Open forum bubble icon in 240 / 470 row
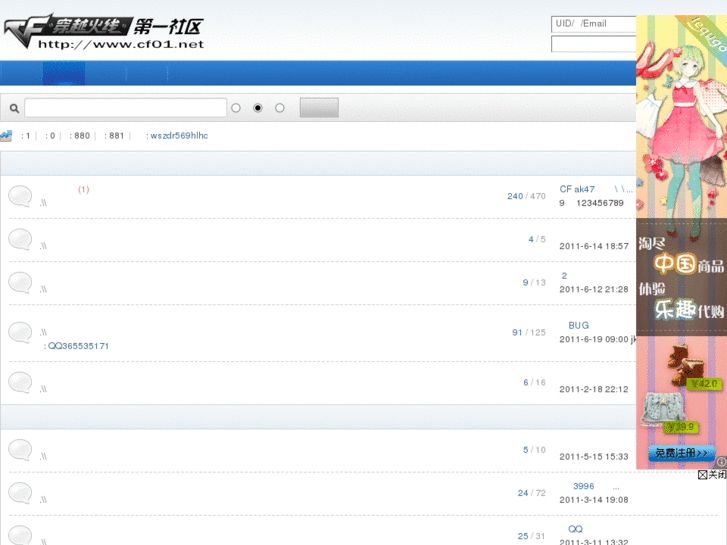The height and width of the screenshot is (545, 727). coord(20,196)
